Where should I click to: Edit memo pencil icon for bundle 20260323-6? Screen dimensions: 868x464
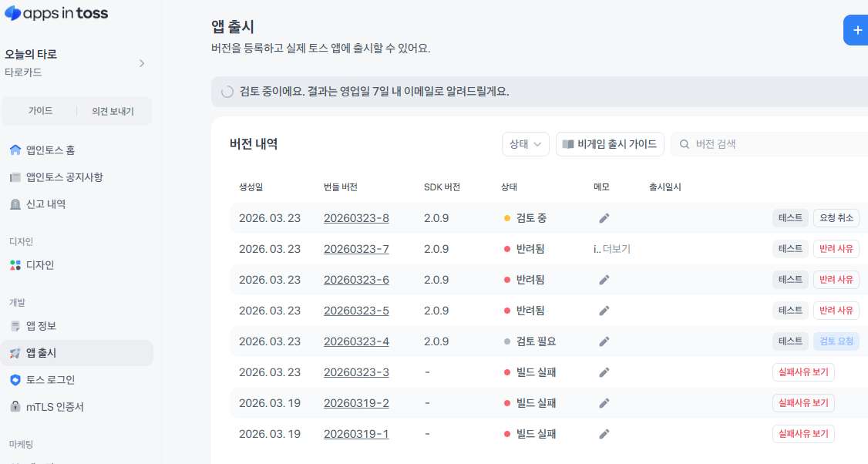coord(604,280)
